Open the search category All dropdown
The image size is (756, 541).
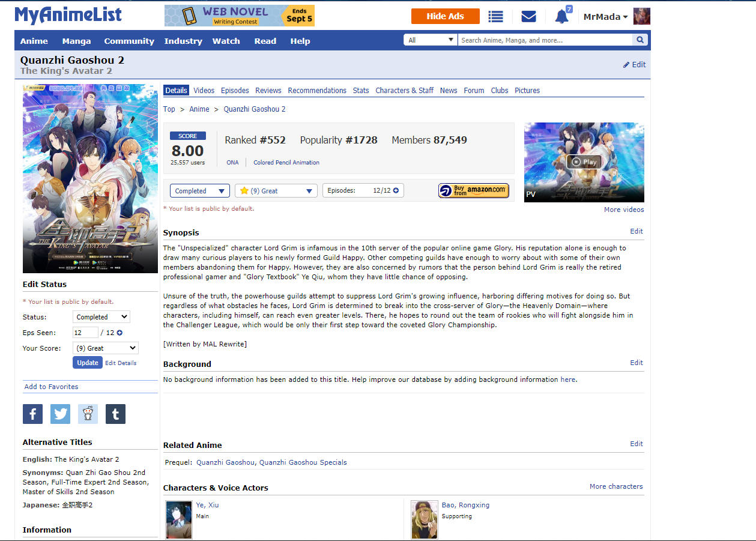431,40
